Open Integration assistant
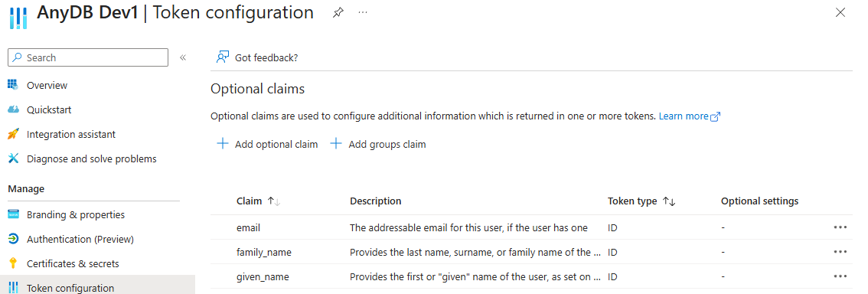Viewport: 868px width, 294px height. tap(71, 134)
